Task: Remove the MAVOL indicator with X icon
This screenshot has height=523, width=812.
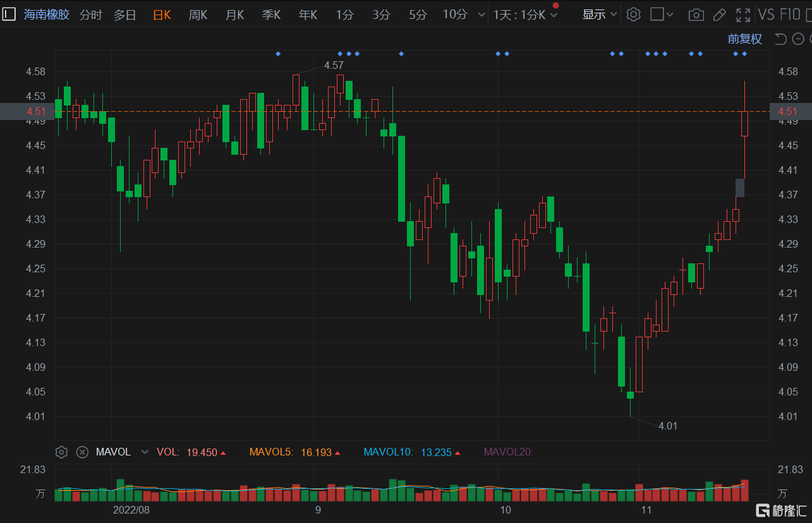Action: [x=82, y=452]
